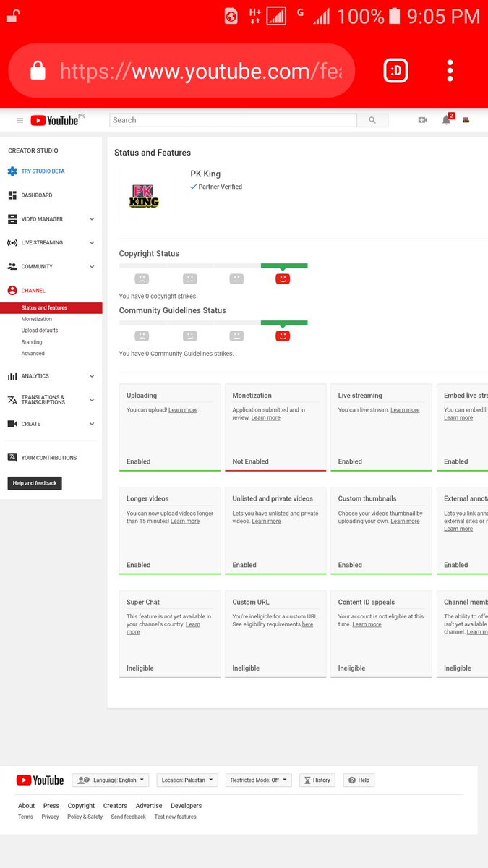The image size is (488, 868).
Task: Open Dashboard in Creator Studio
Action: [37, 195]
